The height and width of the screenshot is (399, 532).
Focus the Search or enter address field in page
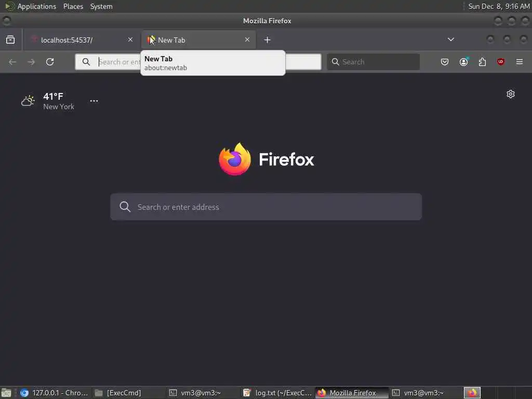[266, 207]
